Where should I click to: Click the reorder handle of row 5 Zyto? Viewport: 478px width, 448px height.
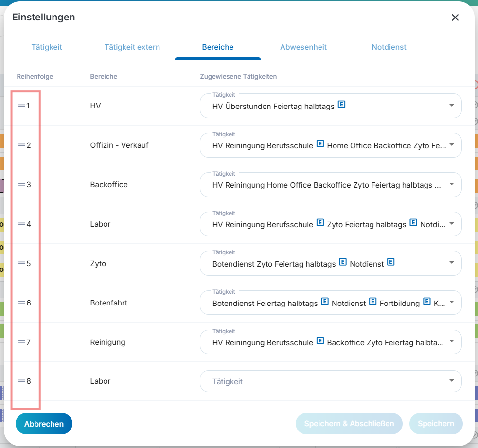click(x=21, y=263)
